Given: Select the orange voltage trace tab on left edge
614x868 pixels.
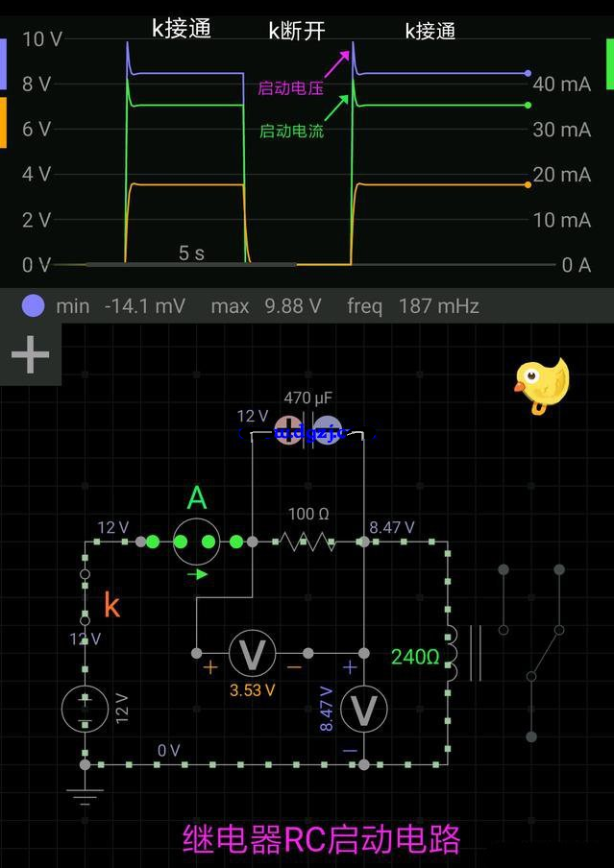Looking at the screenshot, I should [3, 123].
